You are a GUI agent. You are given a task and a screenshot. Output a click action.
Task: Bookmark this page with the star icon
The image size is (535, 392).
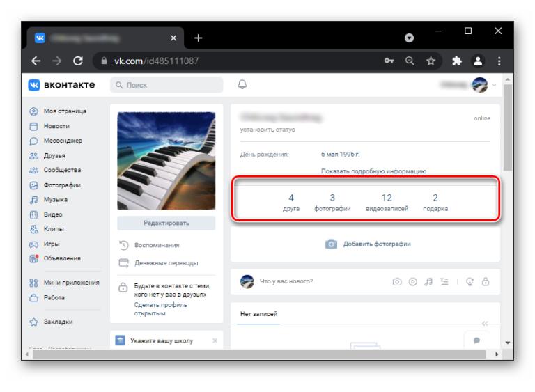pos(431,61)
